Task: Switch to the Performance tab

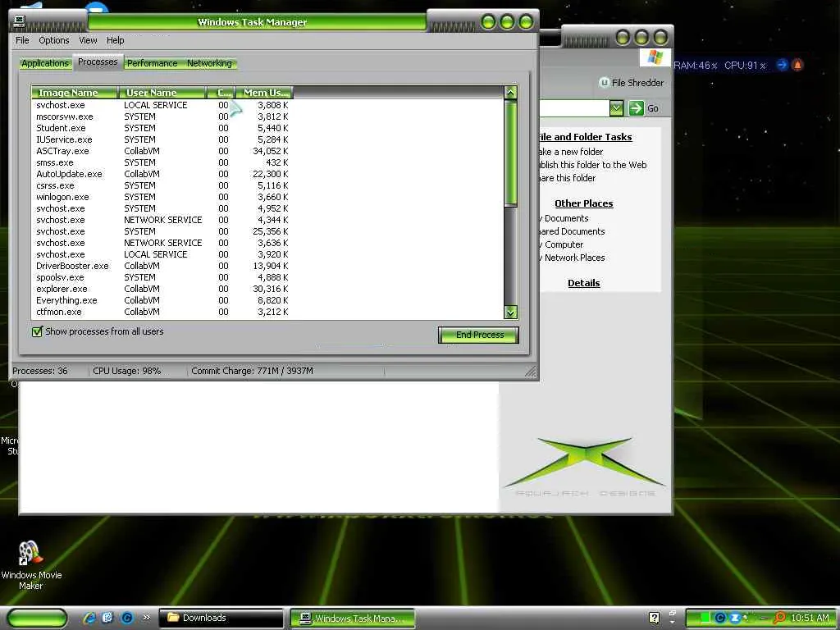Action: 152,63
